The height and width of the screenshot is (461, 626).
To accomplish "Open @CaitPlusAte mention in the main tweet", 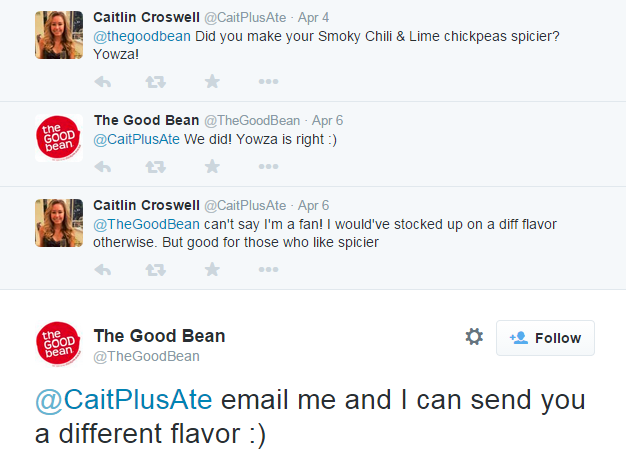I will [123, 399].
